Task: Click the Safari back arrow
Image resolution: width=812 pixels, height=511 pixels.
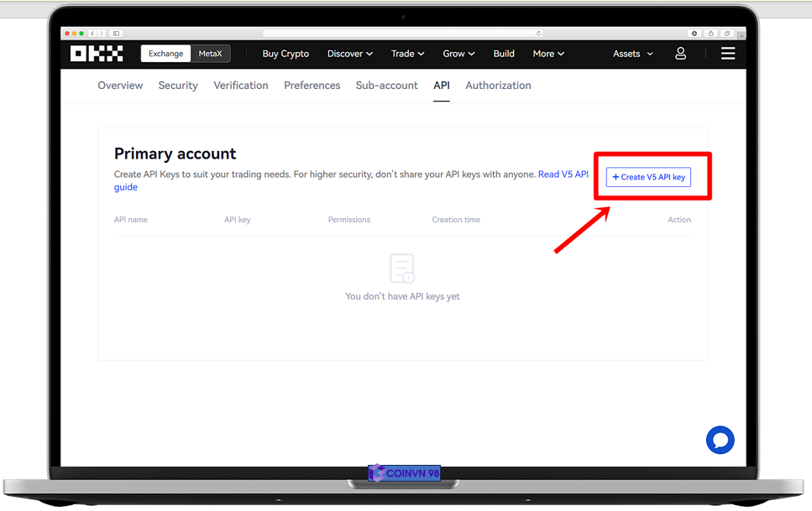Action: 92,34
